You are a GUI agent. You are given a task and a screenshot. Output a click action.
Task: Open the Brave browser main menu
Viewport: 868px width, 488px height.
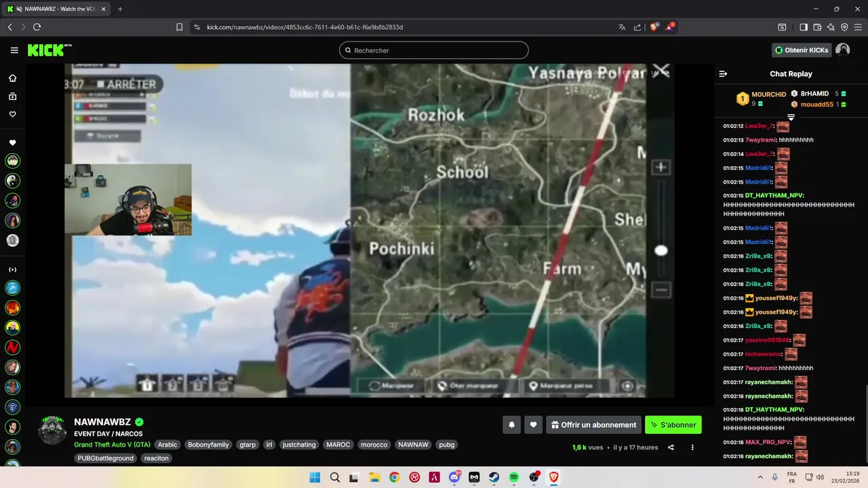[x=858, y=27]
